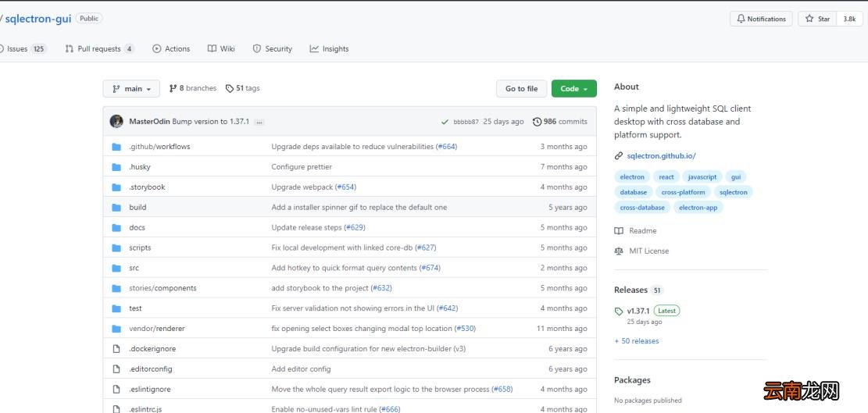Open the Packages heading
868x413 pixels.
[x=632, y=380]
